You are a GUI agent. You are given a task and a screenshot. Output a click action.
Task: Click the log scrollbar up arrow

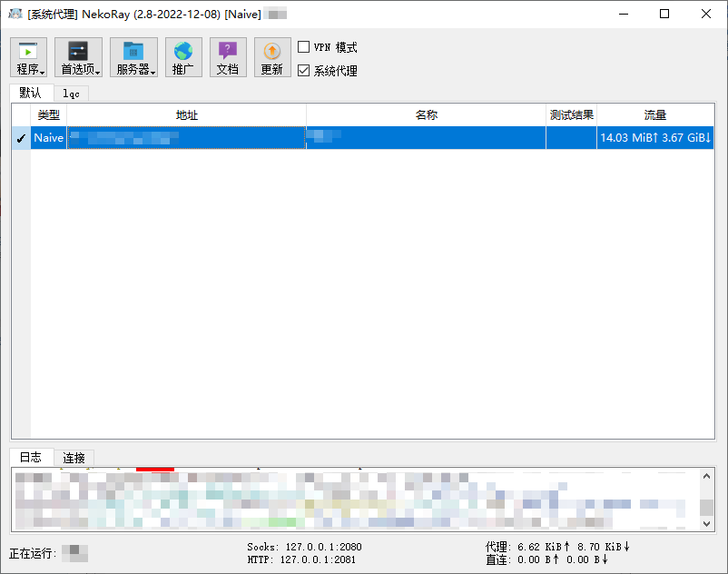click(706, 476)
